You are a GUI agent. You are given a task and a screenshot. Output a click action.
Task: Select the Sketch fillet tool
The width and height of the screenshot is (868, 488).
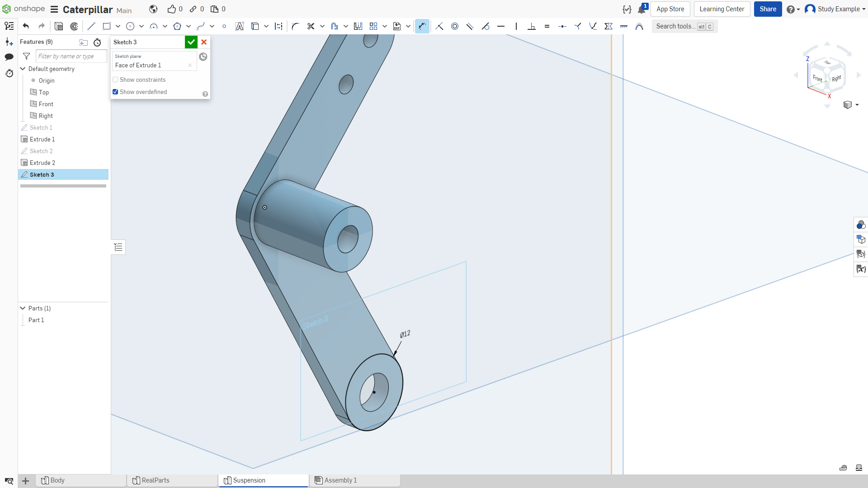[x=296, y=26]
